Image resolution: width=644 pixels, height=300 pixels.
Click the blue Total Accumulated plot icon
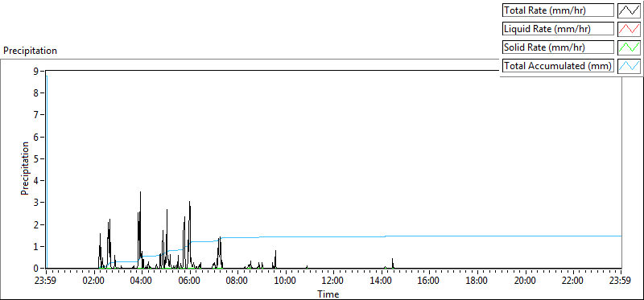click(x=630, y=66)
